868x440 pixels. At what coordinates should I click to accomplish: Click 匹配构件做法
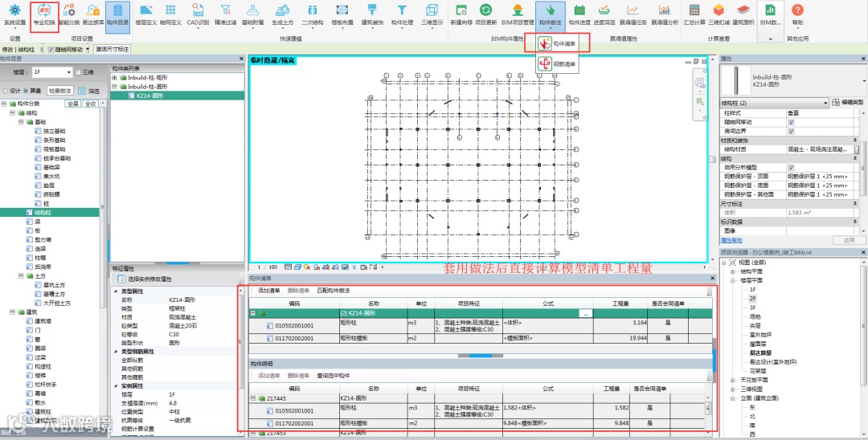tap(334, 291)
